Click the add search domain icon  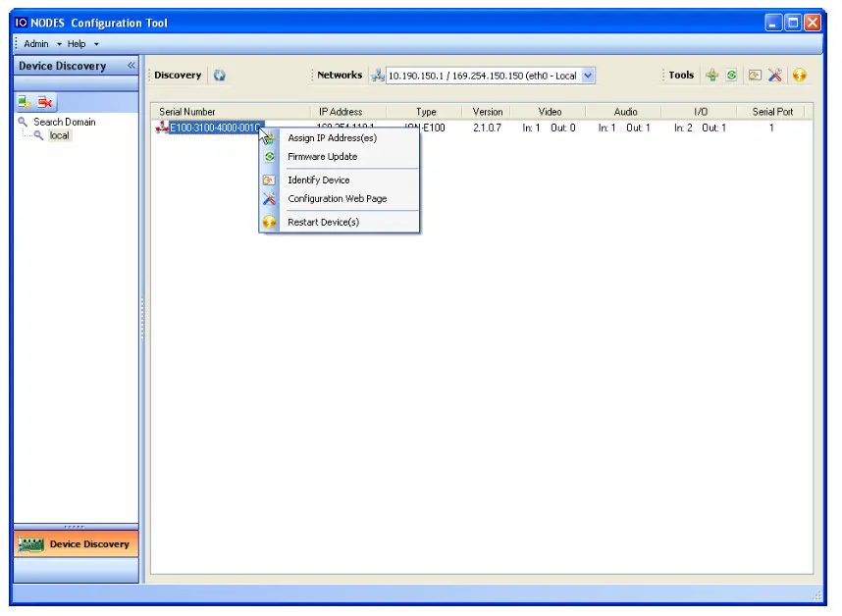25,102
